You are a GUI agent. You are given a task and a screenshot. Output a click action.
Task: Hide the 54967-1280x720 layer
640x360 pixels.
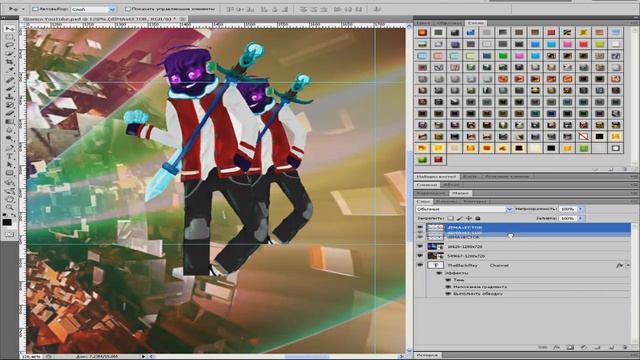(x=420, y=256)
